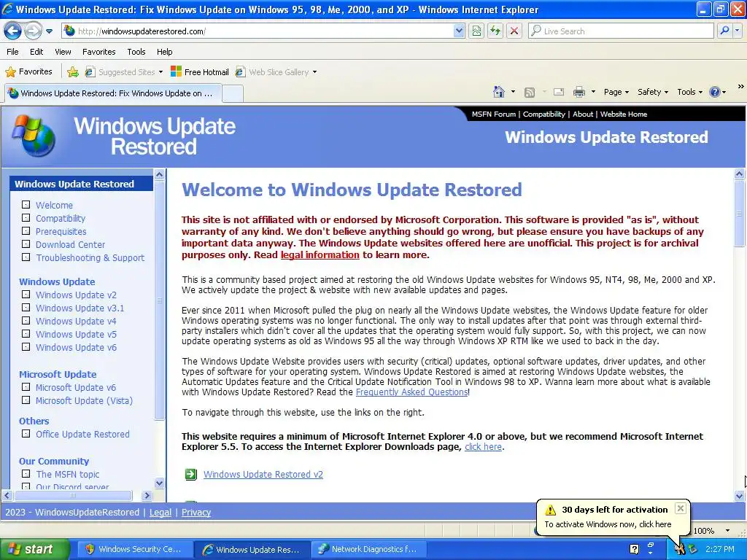Screen dimensions: 747x560
Task: Click the address bar URL field
Action: [258, 31]
